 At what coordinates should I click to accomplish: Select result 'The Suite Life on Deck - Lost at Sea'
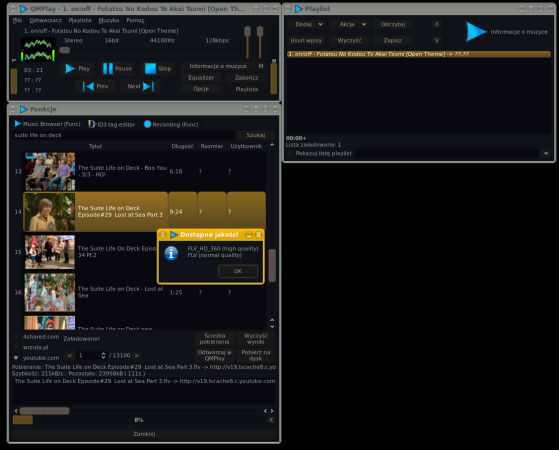120,292
